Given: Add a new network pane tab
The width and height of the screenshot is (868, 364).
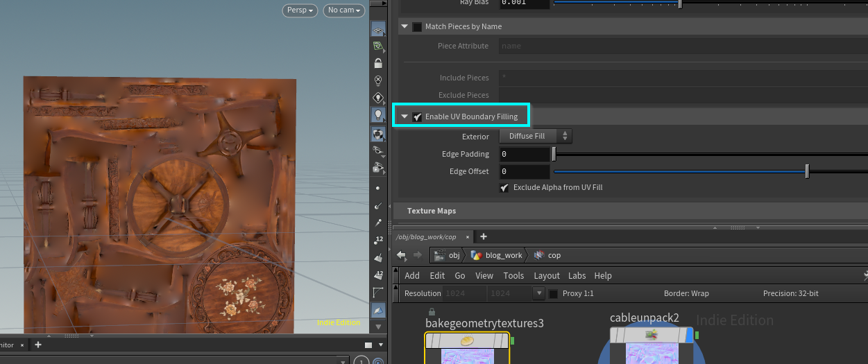Looking at the screenshot, I should point(484,236).
